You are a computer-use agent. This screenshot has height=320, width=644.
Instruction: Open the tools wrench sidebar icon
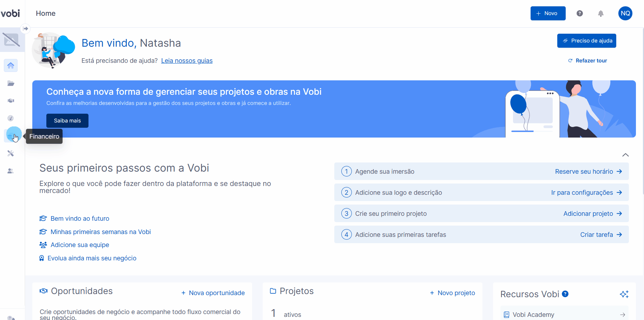coord(11,153)
